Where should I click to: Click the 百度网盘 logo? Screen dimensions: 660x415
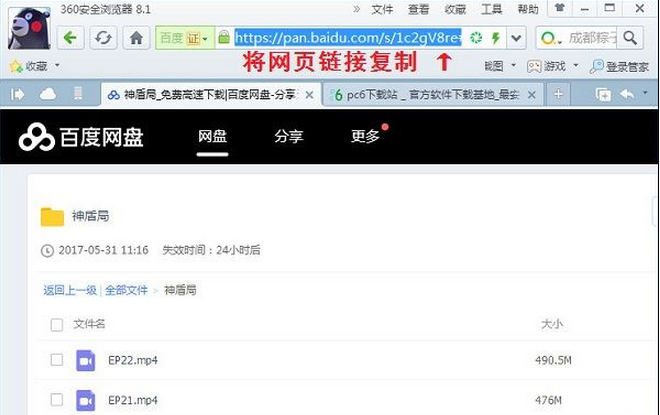(81, 137)
